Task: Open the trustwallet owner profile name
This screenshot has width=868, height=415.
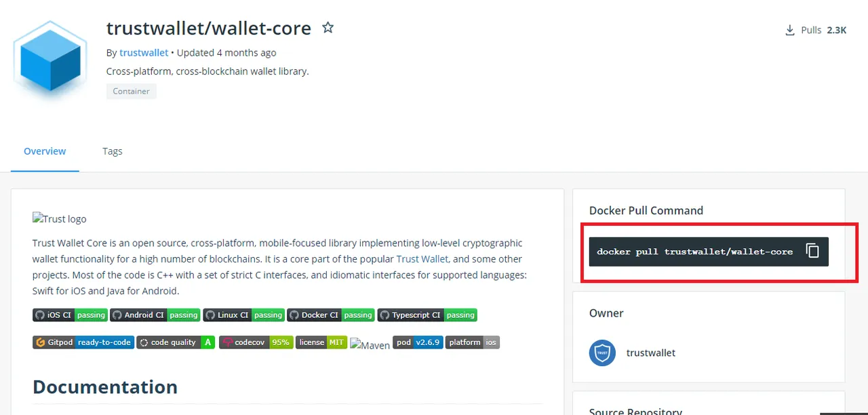Action: tap(651, 353)
